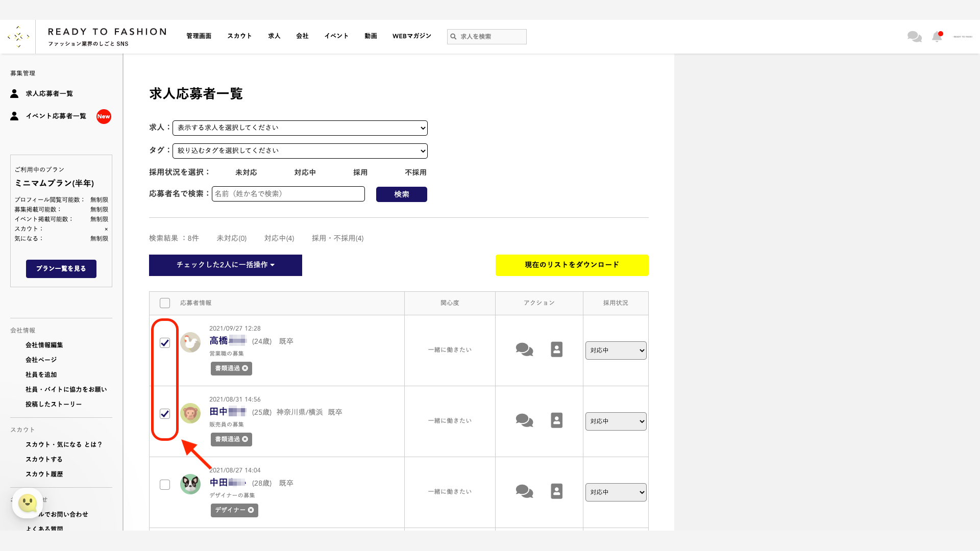View profile card icon for 中田
This screenshot has width=980, height=551.
tap(556, 491)
